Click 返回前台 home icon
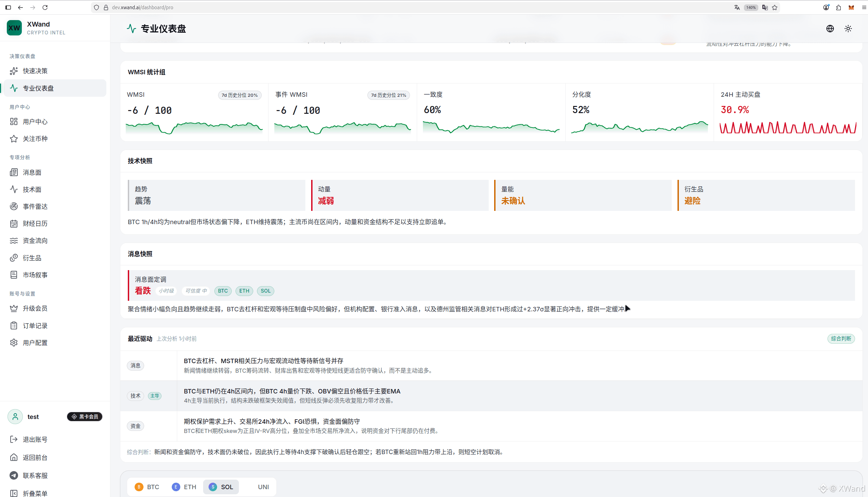The height and width of the screenshot is (497, 868). point(14,457)
